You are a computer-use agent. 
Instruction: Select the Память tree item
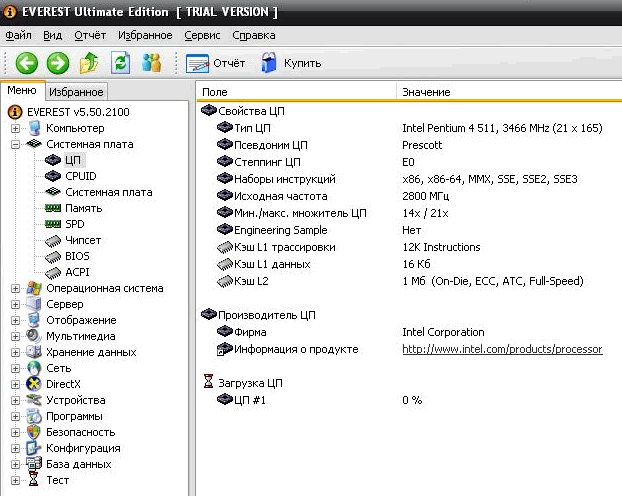tap(84, 208)
